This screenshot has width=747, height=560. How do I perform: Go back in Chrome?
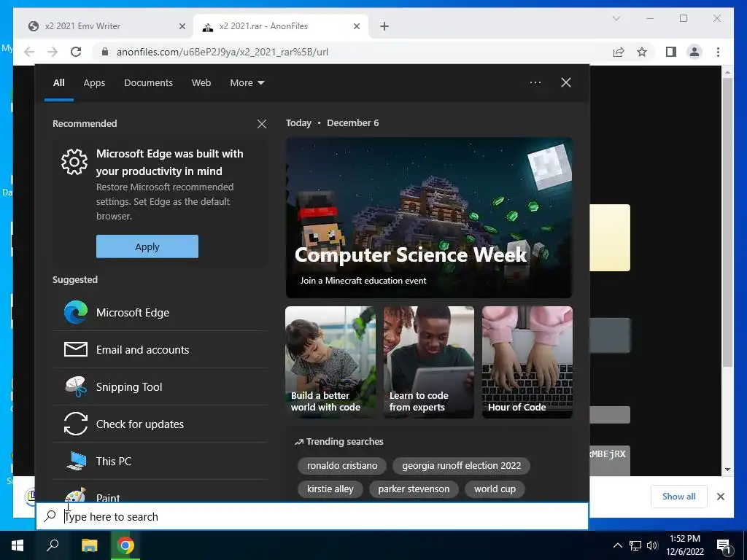[x=29, y=52]
